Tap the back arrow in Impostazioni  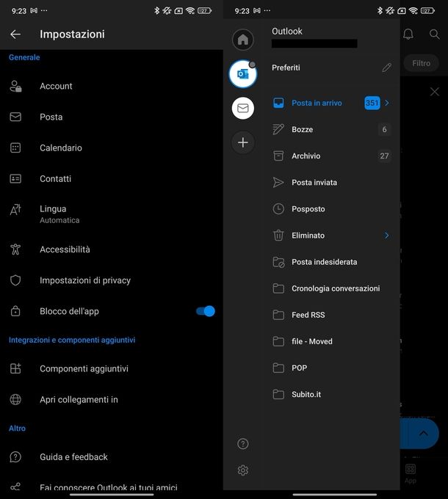pos(15,34)
